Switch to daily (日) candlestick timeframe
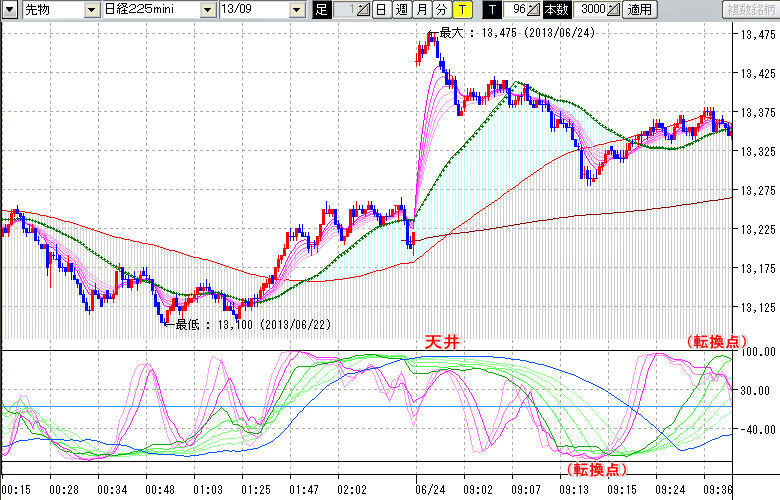The image size is (780, 500). [382, 10]
